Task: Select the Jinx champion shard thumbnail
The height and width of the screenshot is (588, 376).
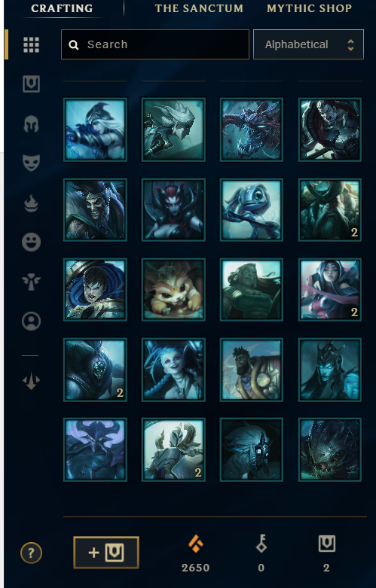Action: [x=173, y=370]
